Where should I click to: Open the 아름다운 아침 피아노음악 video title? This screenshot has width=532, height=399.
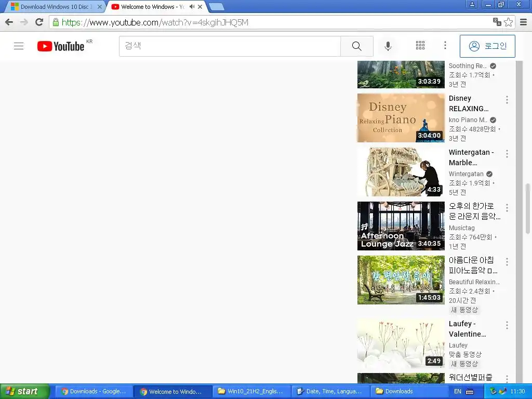click(x=473, y=265)
